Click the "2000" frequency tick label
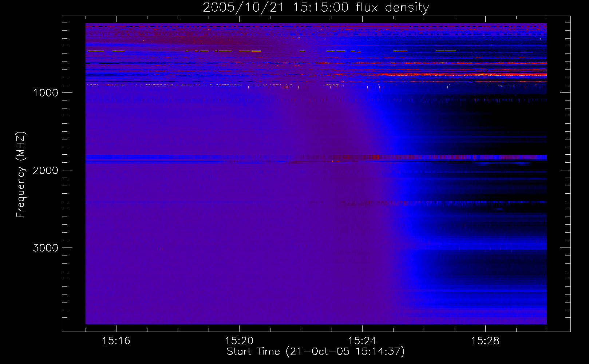The width and height of the screenshot is (589, 364). tap(46, 170)
